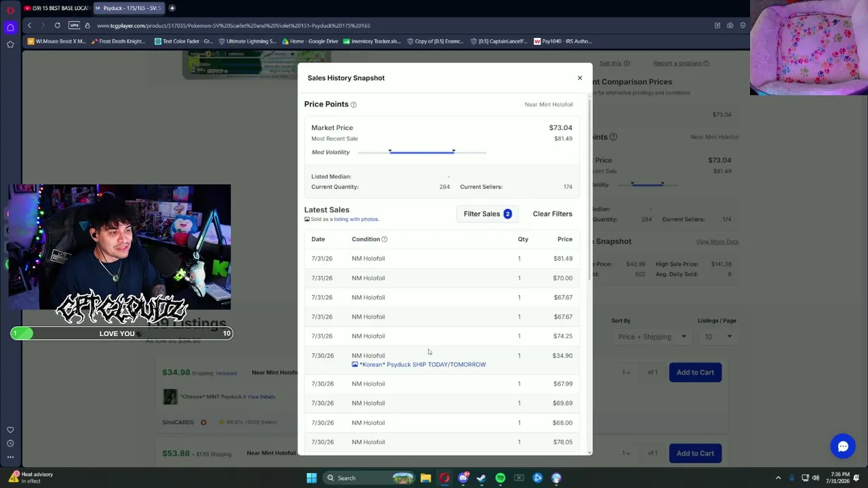Viewport: 868px width, 488px height.
Task: Click the address bar URL field
Action: (400, 26)
